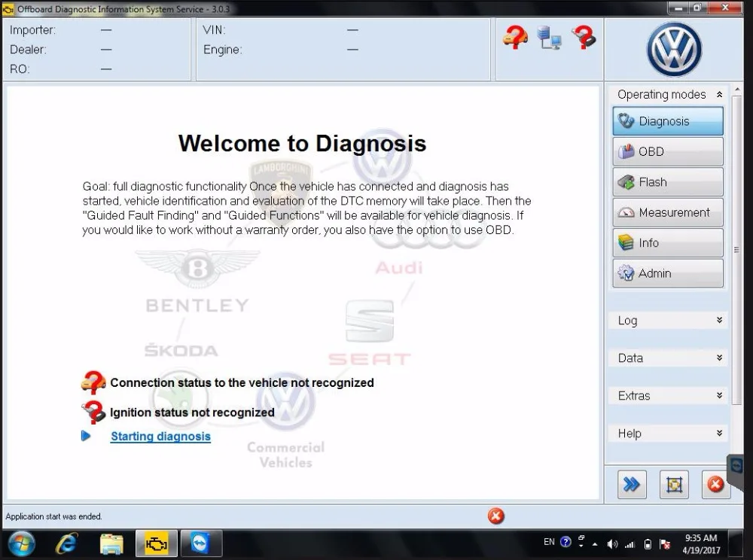Expand the Help section
Screen dimensions: 753x560
[x=719, y=433]
